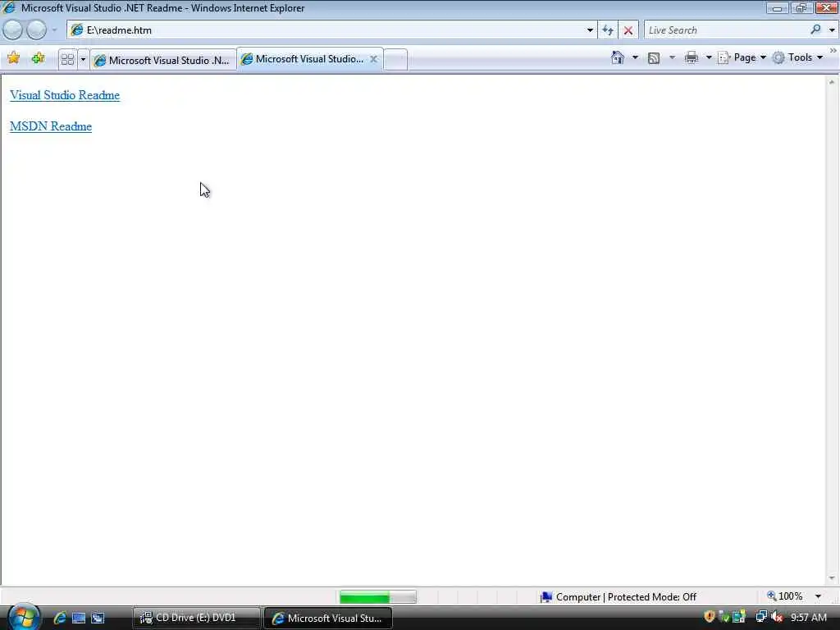Click the Print icon
The width and height of the screenshot is (840, 630).
pos(691,57)
